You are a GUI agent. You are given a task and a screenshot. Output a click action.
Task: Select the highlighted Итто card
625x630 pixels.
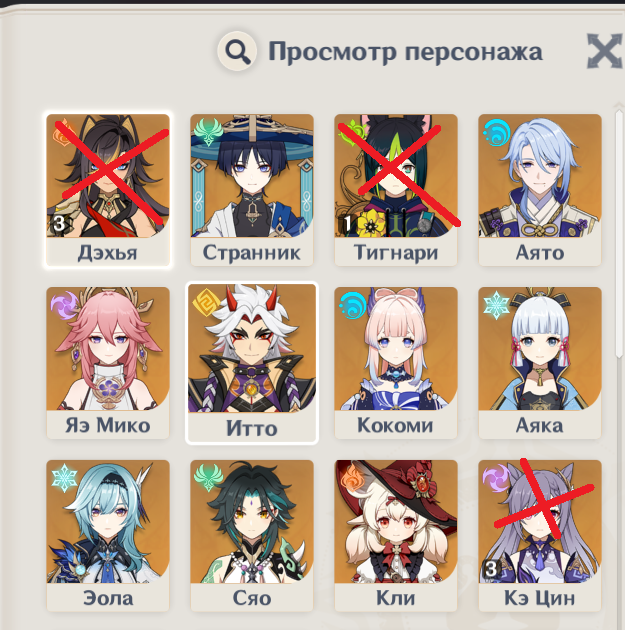click(252, 363)
